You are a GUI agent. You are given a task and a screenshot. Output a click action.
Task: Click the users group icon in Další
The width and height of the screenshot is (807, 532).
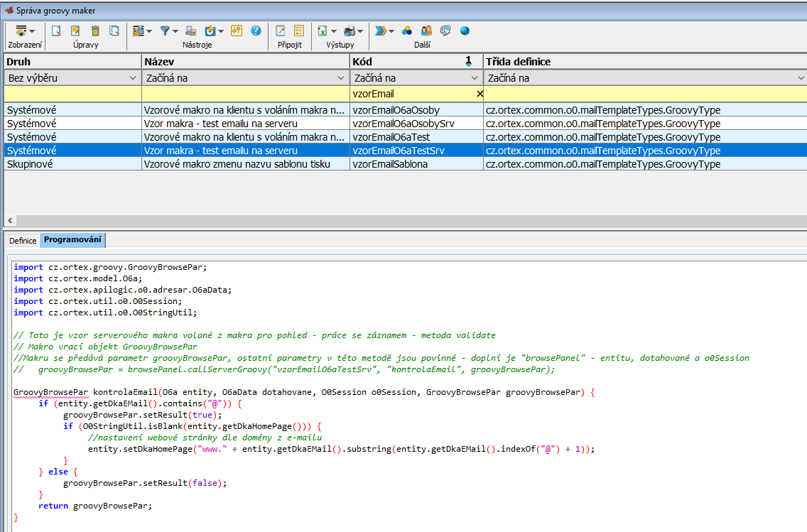[426, 31]
